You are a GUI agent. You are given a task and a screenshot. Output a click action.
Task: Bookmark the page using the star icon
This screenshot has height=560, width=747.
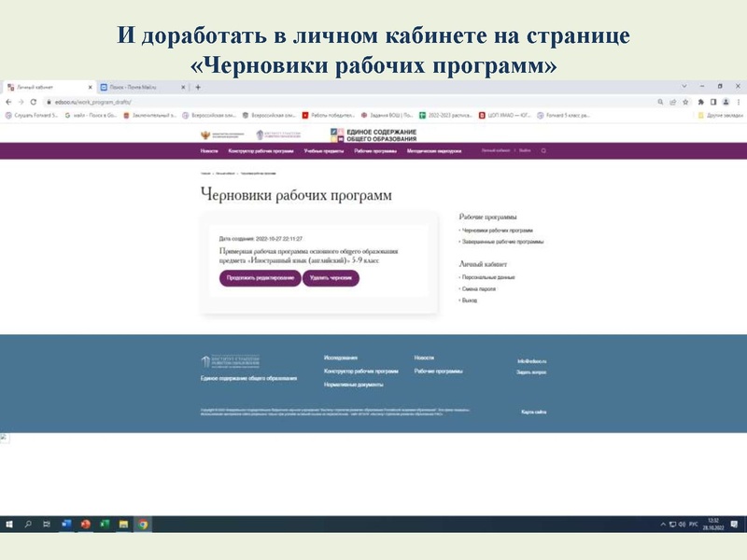pyautogui.click(x=685, y=97)
